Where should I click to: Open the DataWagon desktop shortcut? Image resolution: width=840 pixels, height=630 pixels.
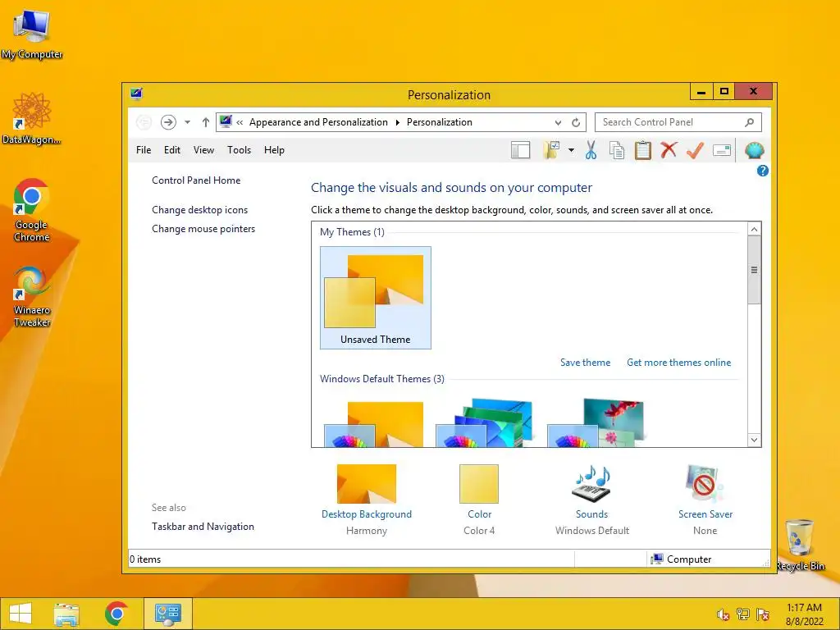tap(32, 118)
